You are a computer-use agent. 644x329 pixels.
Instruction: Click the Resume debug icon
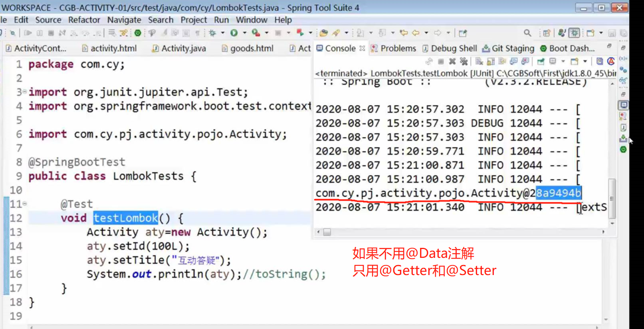tap(28, 33)
